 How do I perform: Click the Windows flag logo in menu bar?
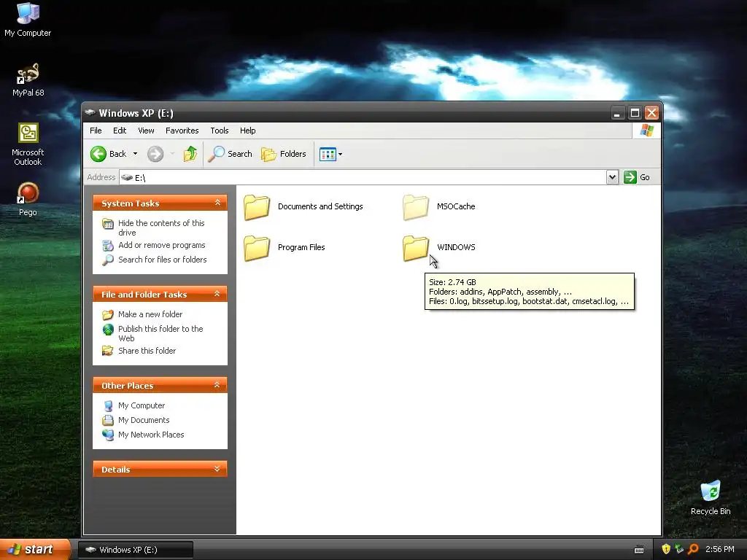click(x=647, y=131)
